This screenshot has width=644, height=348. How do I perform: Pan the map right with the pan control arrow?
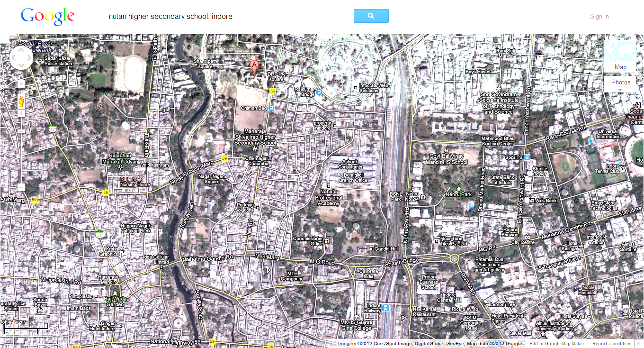pyautogui.click(x=29, y=58)
